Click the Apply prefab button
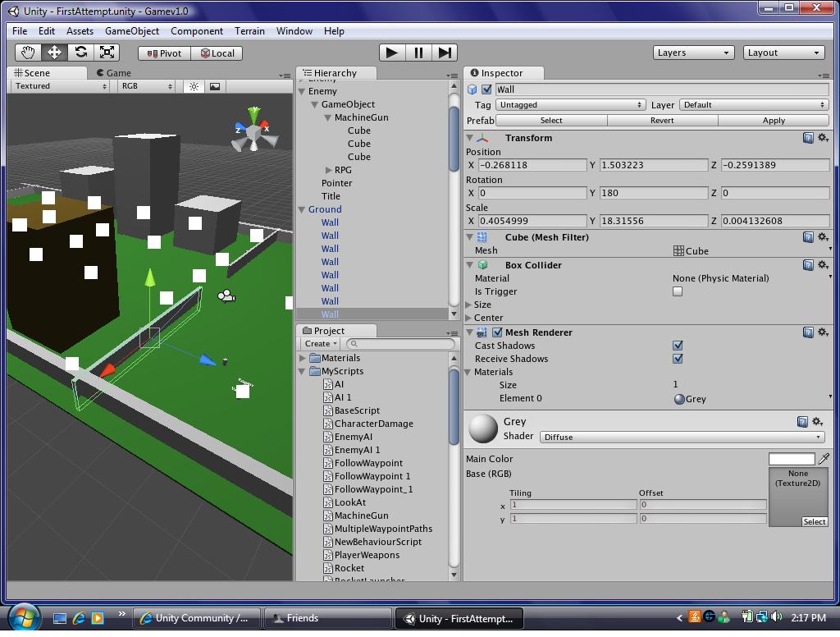 click(774, 120)
